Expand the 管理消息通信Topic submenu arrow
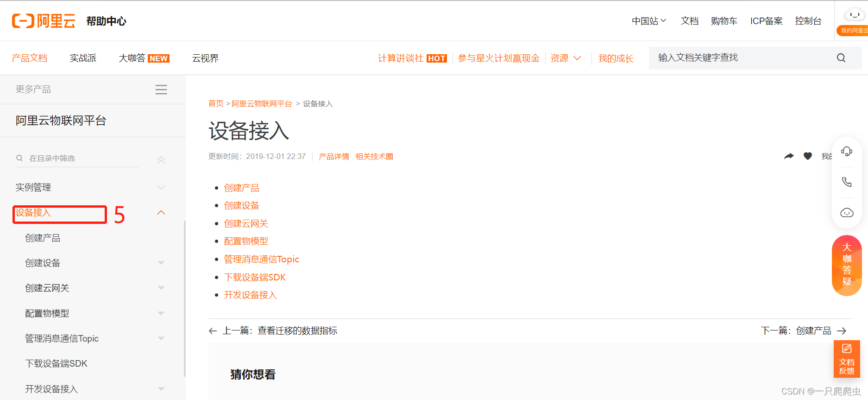This screenshot has height=400, width=868. (161, 338)
